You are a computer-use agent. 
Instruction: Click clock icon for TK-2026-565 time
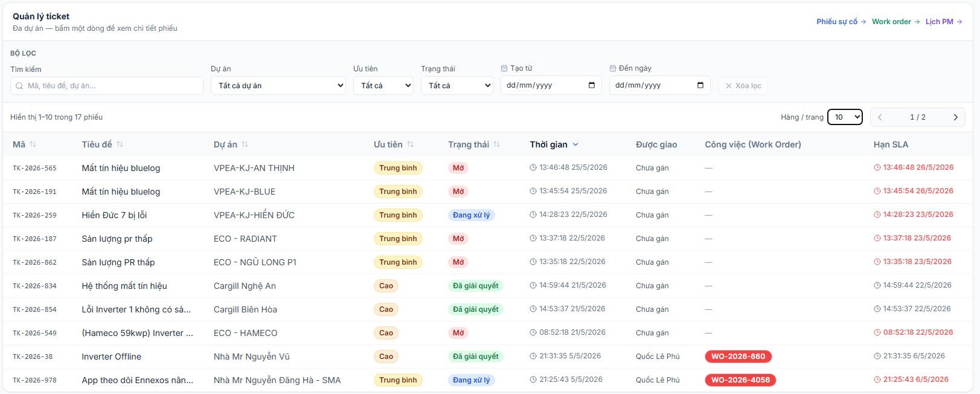533,167
